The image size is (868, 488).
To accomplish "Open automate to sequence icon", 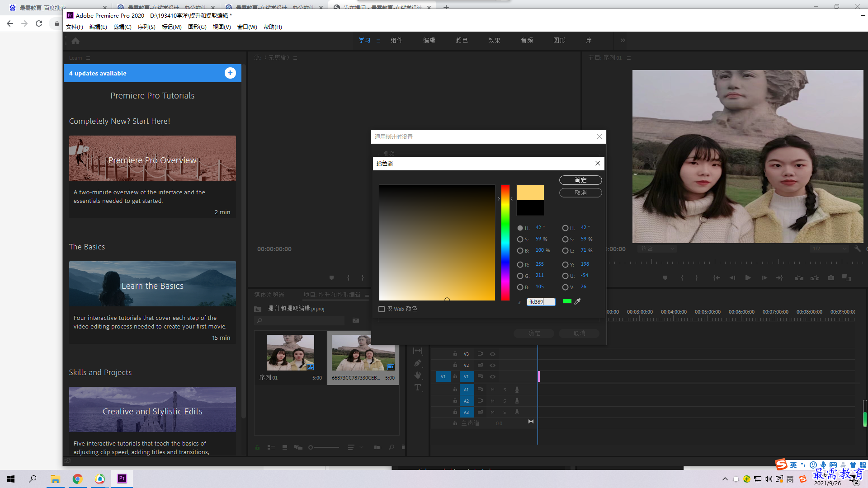I will coord(377,447).
